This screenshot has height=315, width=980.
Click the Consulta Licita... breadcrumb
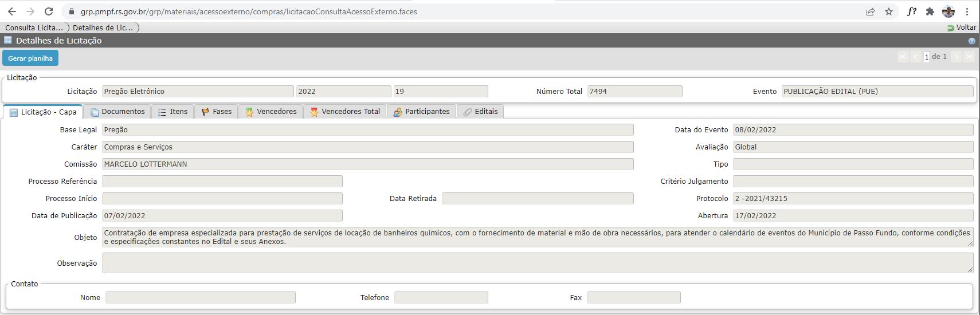[34, 27]
